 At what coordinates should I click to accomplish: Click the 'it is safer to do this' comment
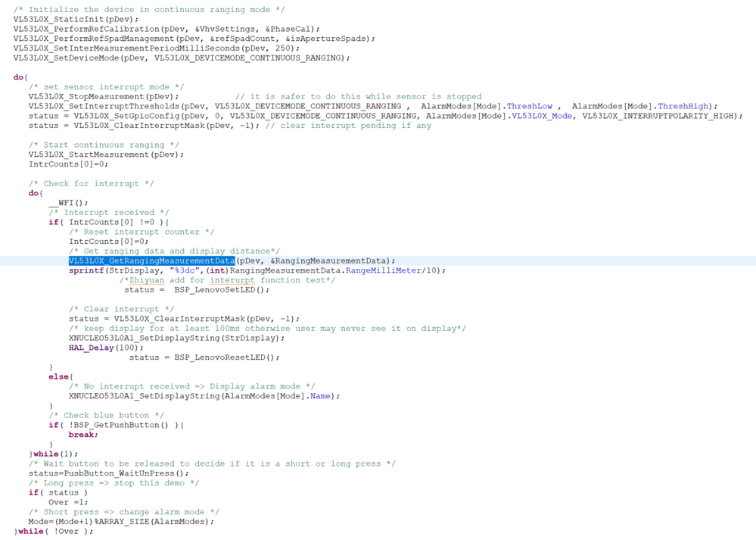pos(358,96)
